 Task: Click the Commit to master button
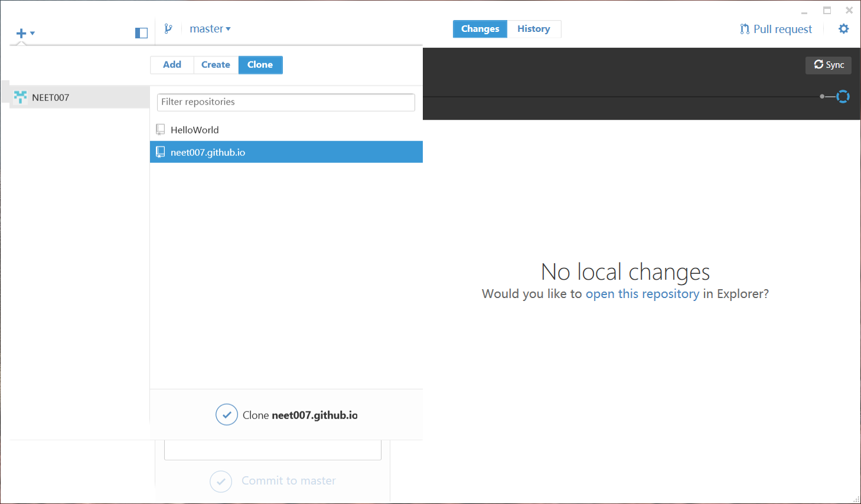pos(273,481)
